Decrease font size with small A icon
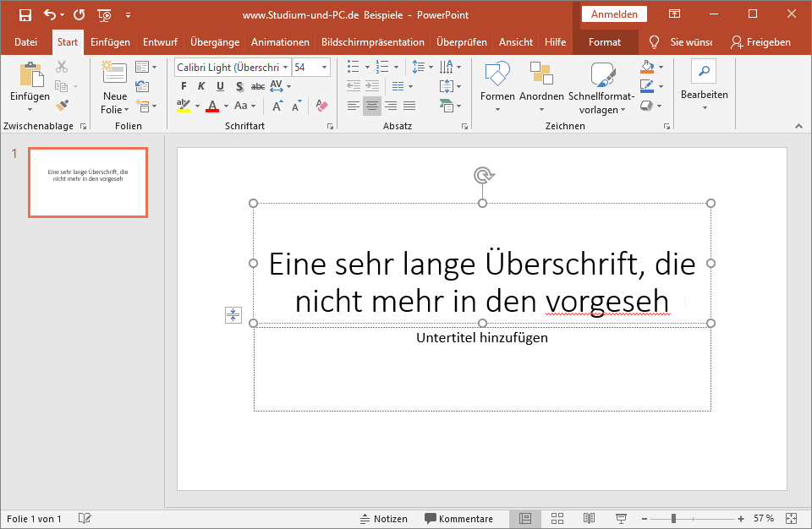The image size is (812, 529). point(297,106)
